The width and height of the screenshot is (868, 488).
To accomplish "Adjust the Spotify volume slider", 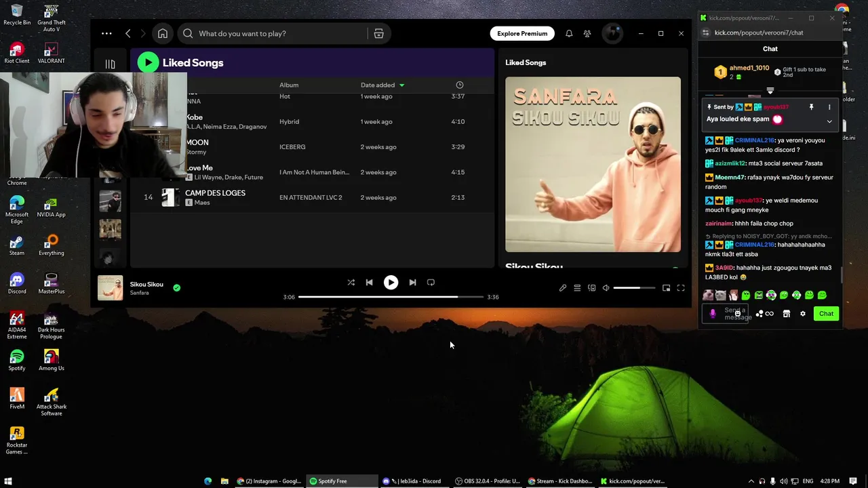I will coord(635,288).
